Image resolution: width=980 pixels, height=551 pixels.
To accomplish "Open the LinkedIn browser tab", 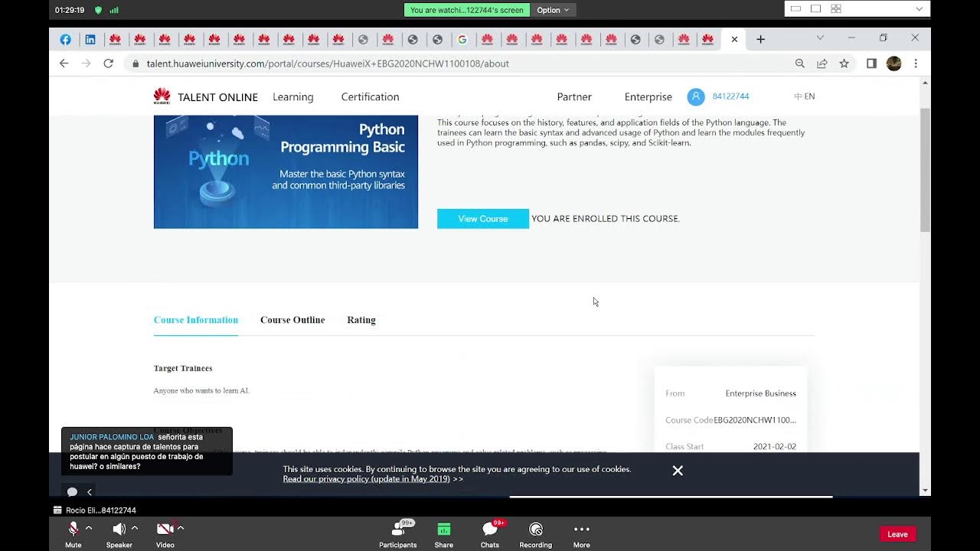I will 90,39.
